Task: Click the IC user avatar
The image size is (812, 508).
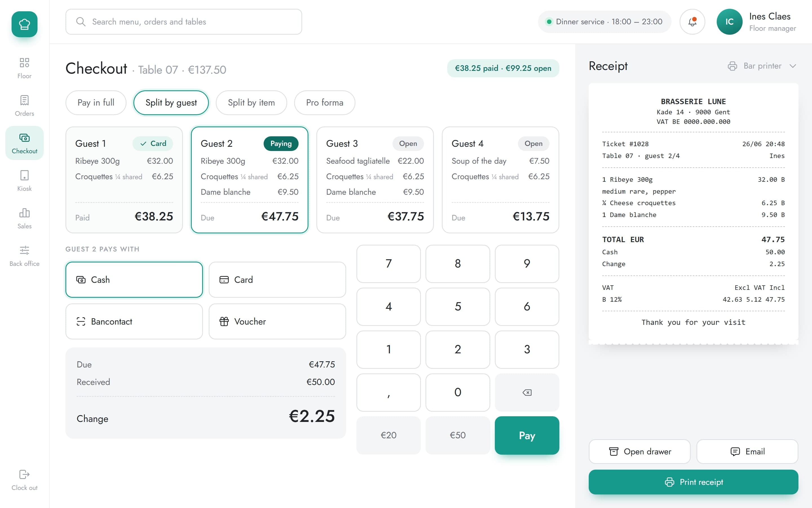Action: coord(729,22)
